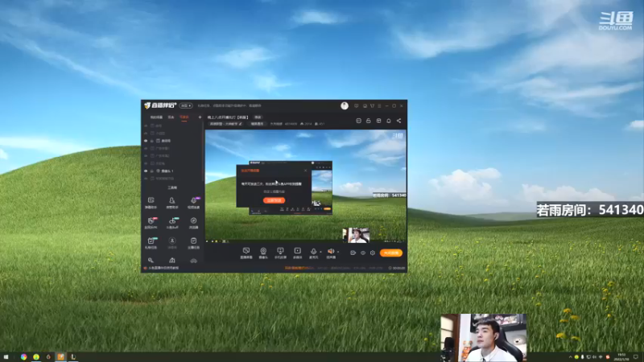This screenshot has width=644, height=362.
Task: Open the user avatar in title bar
Action: (x=345, y=106)
